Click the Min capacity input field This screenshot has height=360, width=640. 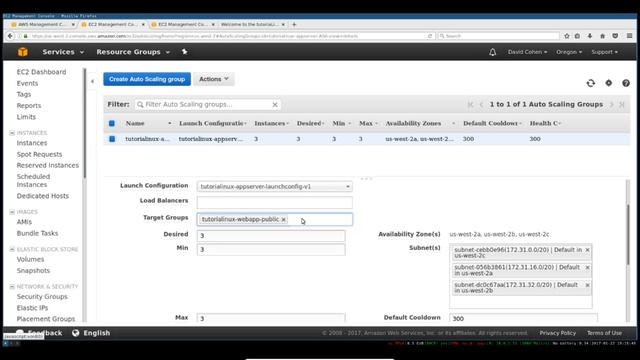coord(271,249)
